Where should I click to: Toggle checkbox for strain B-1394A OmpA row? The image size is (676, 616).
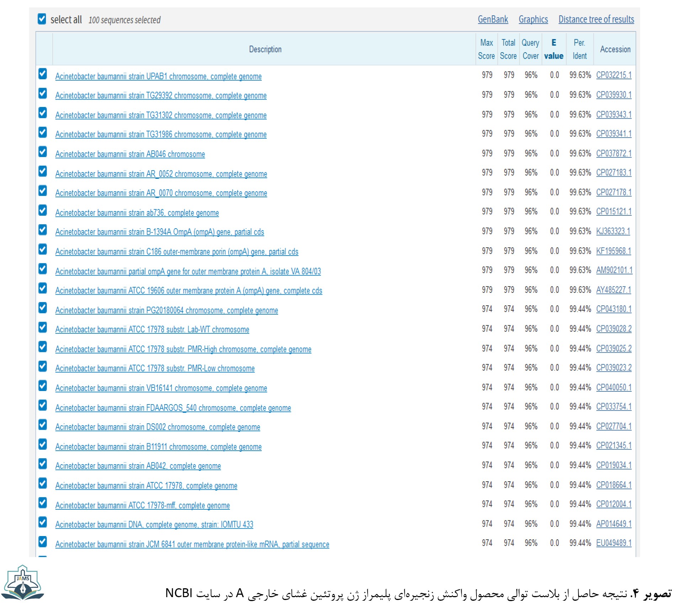[x=43, y=230]
